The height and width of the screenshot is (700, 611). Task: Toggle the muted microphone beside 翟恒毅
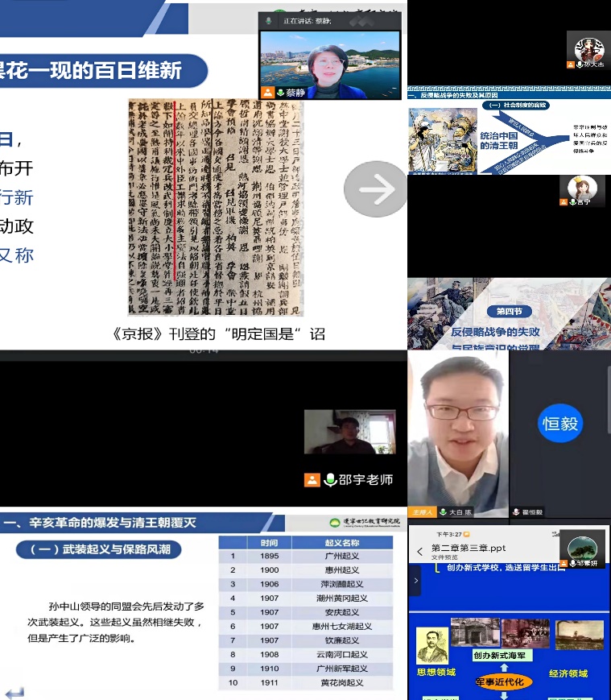pyautogui.click(x=516, y=512)
